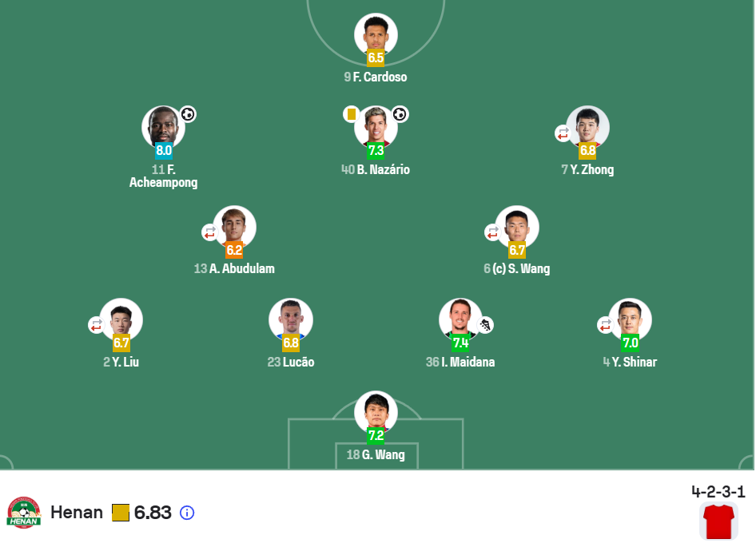The image size is (756, 555).
Task: Click the goal icon next to B. Nazário
Action: [x=400, y=114]
